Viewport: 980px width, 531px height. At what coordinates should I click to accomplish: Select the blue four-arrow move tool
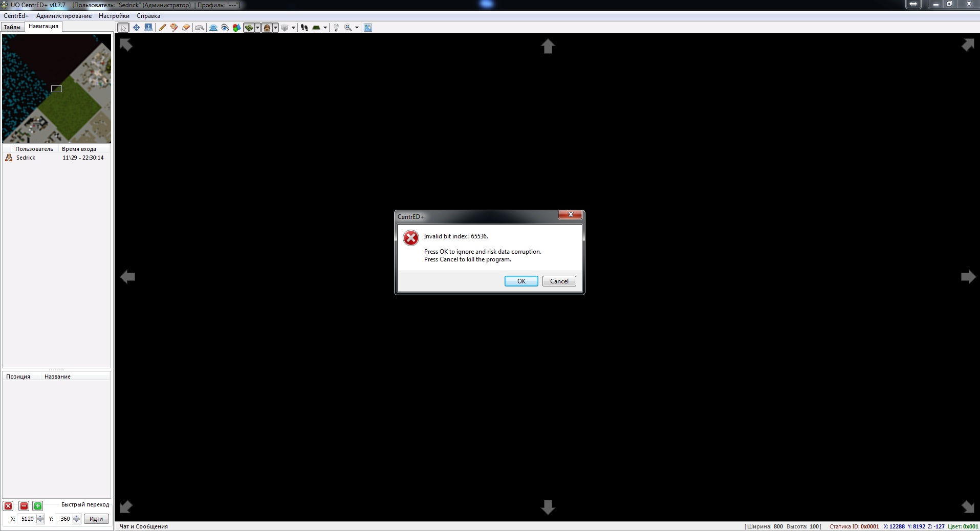coord(136,28)
